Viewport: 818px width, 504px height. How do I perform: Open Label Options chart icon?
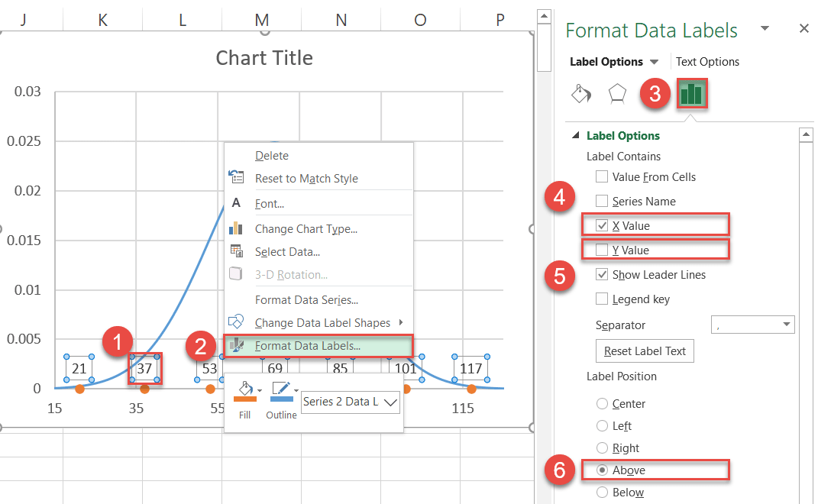(691, 92)
